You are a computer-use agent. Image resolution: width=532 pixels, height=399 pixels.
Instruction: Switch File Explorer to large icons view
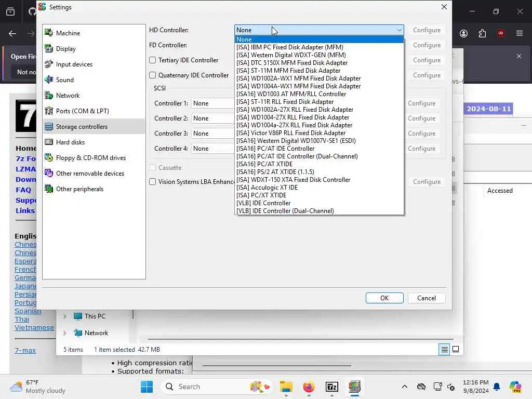456,349
